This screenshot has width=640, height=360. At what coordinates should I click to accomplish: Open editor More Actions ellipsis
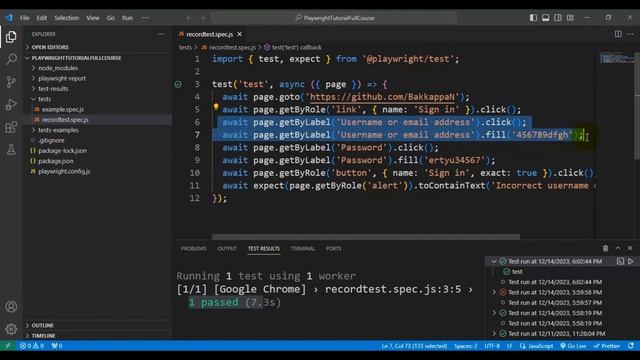click(630, 34)
